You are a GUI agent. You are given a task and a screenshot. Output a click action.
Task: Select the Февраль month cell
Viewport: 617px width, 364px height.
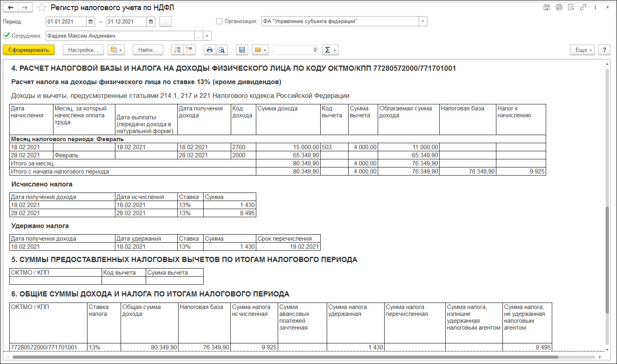point(84,155)
